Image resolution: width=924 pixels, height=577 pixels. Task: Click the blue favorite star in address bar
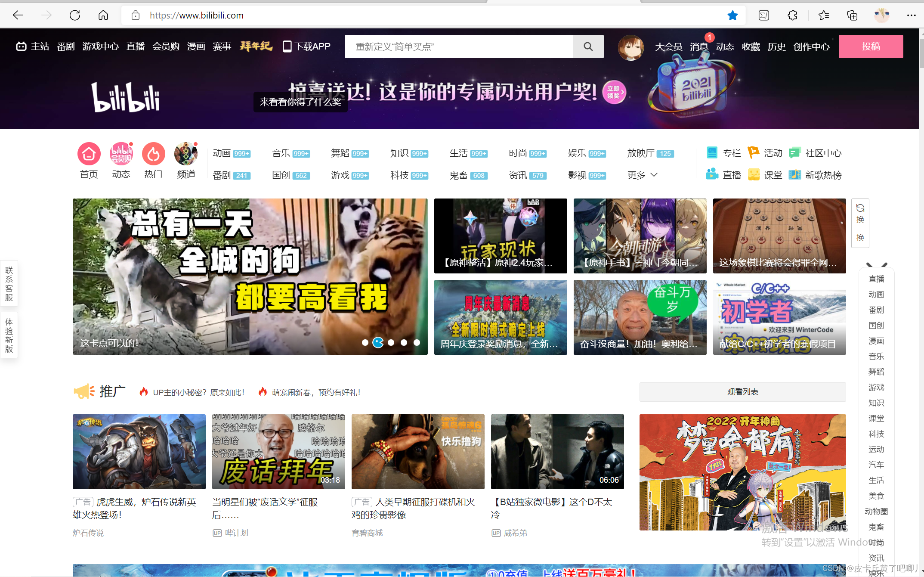pos(732,16)
